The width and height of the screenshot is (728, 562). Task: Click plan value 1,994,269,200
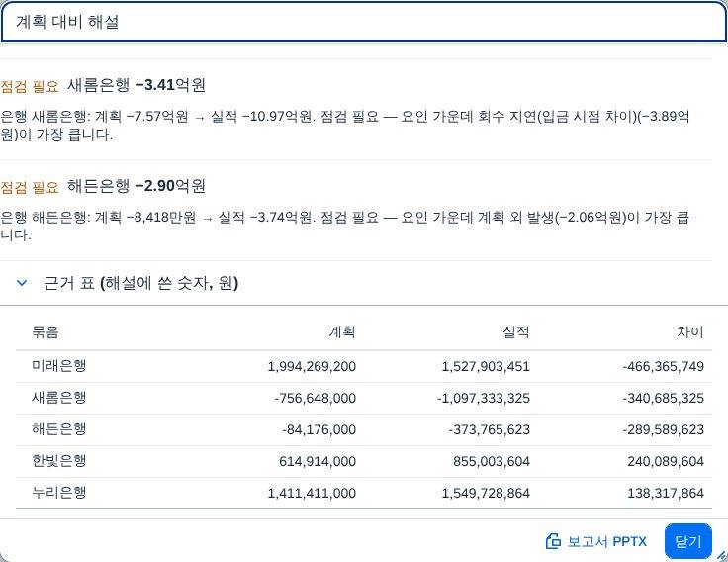point(312,366)
